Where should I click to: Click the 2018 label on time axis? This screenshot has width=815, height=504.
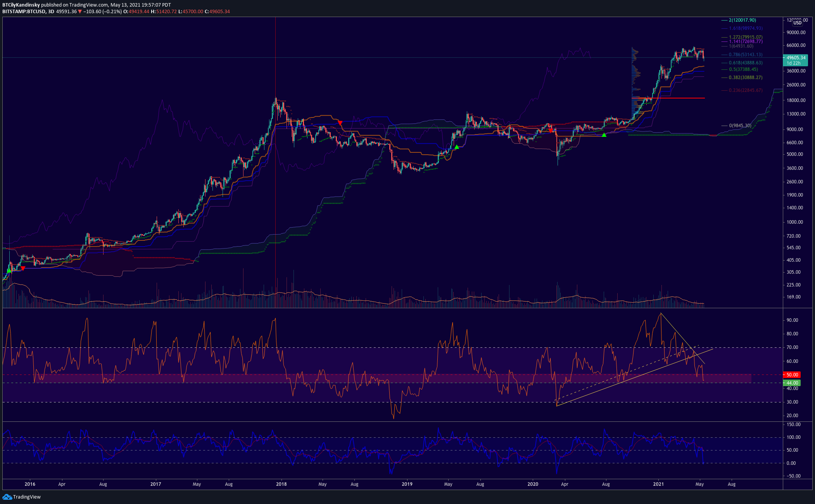[x=281, y=484]
